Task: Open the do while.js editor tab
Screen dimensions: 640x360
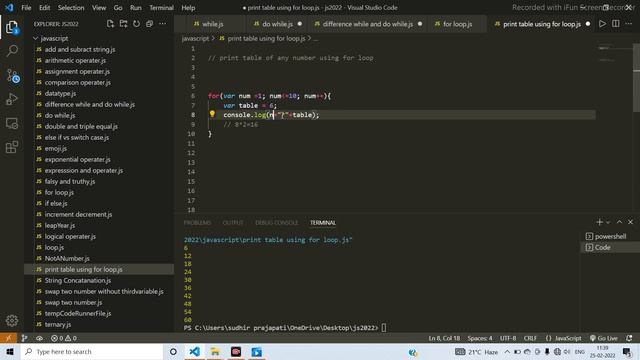Action: [277, 24]
